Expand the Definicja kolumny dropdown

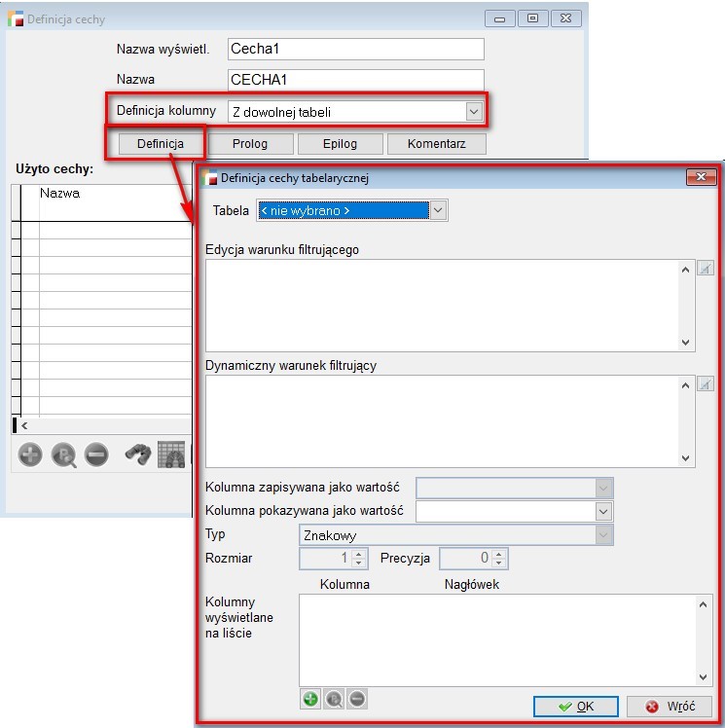pos(474,112)
